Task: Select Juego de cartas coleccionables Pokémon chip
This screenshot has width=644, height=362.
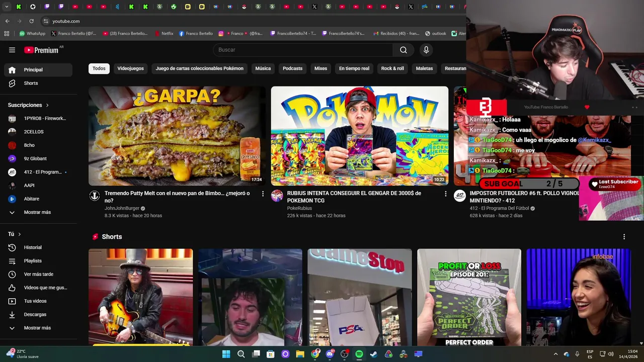Action: pos(199,68)
